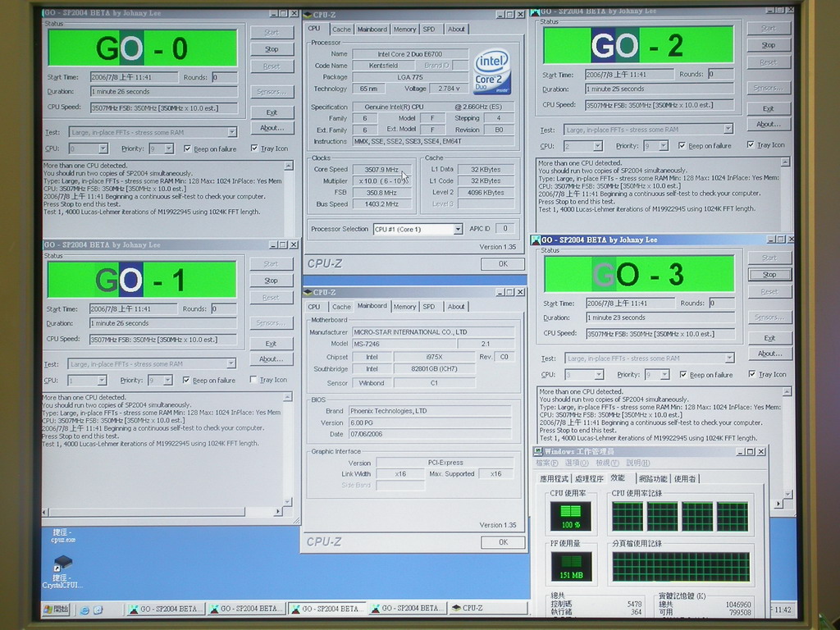
Task: Toggle Beep on failure in the GO-0 window
Action: point(187,149)
